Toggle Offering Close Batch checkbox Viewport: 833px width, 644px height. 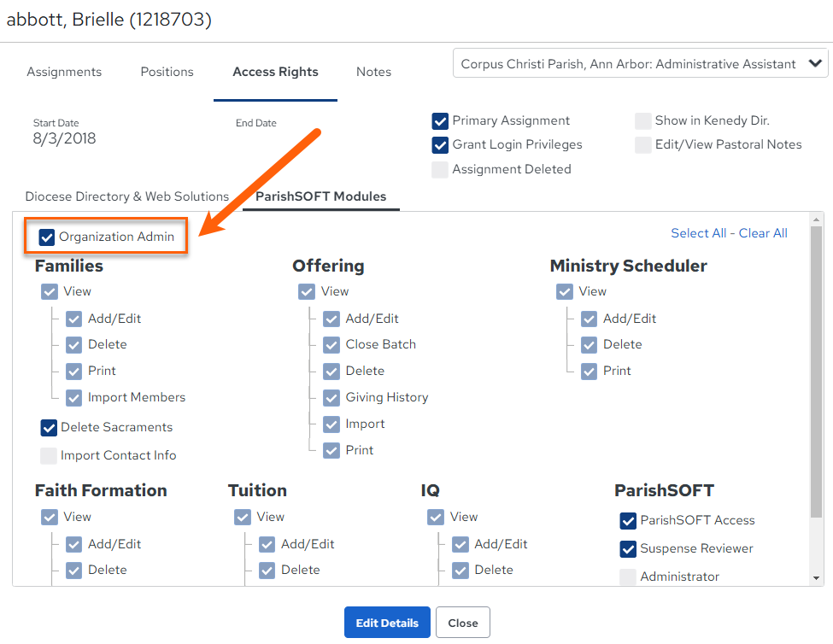331,345
